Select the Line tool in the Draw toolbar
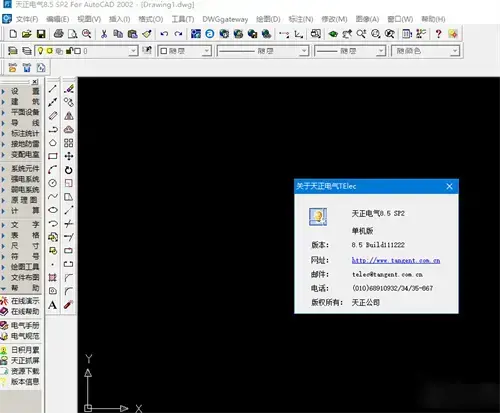This screenshot has width=500, height=413. pos(53,89)
